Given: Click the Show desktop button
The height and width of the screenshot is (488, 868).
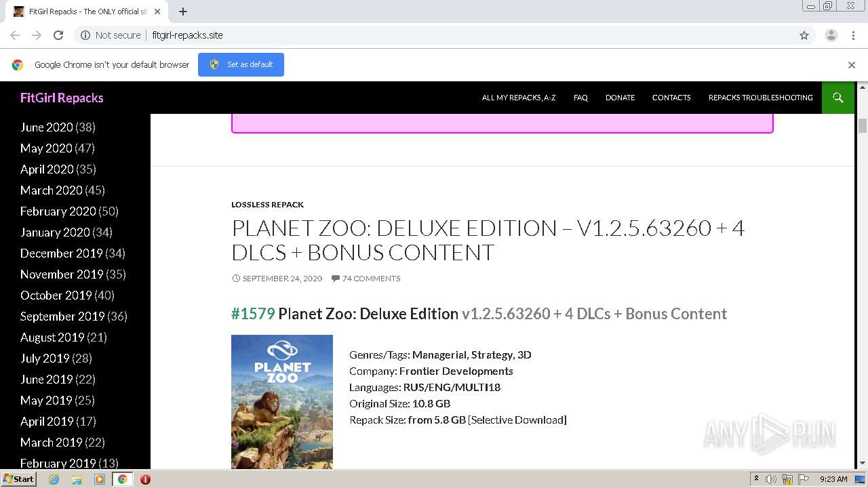Looking at the screenshot, I should tap(861, 479).
